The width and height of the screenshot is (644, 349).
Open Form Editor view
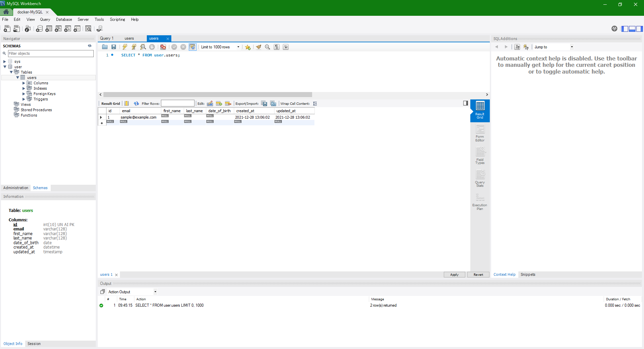coord(480,133)
